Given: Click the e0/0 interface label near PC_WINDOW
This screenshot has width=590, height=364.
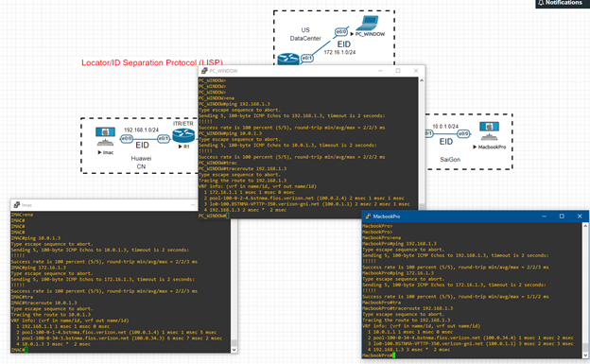Looking at the screenshot, I should (341, 32).
